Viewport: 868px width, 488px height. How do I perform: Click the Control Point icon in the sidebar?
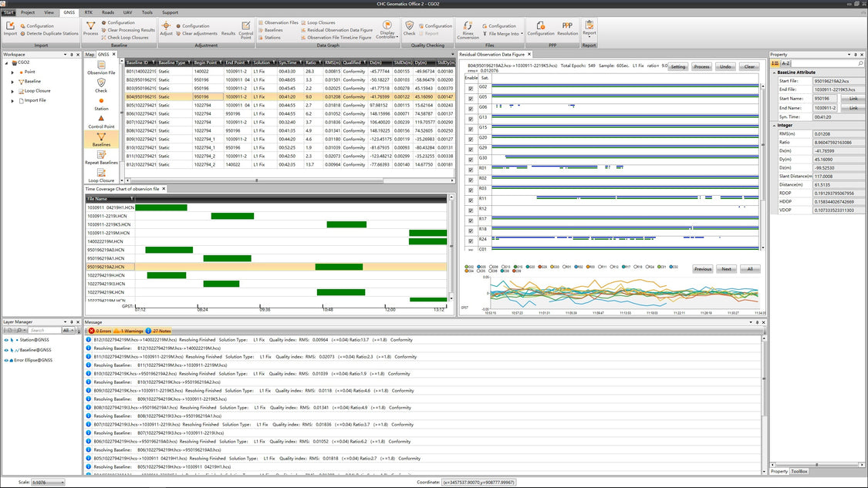click(101, 123)
